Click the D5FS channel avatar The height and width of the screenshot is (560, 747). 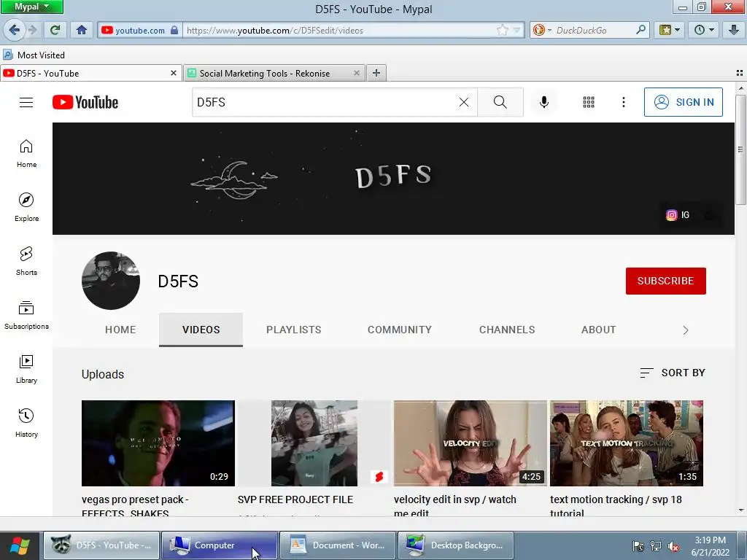[x=111, y=281]
